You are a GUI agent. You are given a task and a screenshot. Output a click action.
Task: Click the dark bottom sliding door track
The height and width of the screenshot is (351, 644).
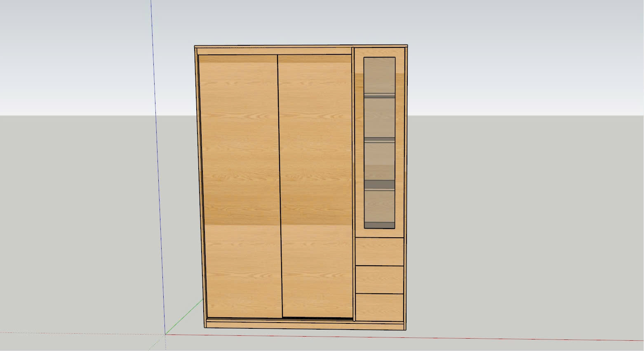(x=317, y=318)
